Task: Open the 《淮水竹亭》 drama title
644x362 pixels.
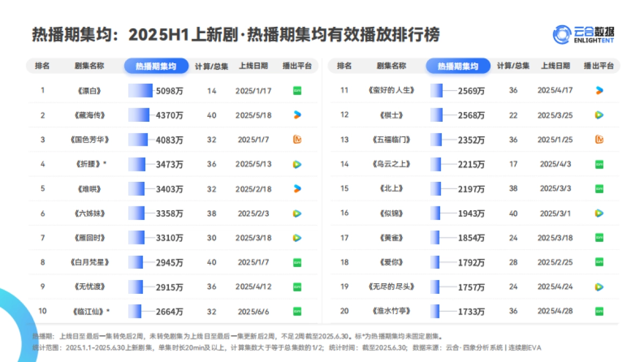Action: 390,311
